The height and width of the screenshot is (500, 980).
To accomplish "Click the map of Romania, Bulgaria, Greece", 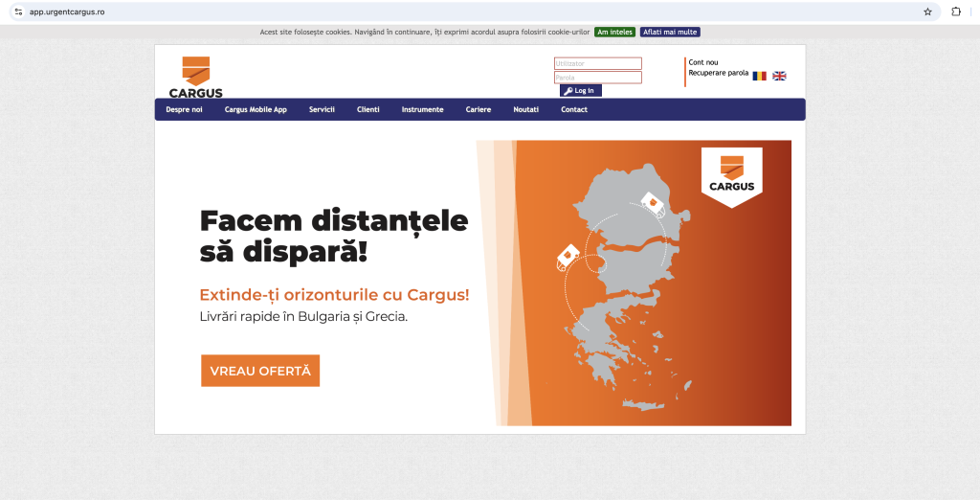I will 626,286.
